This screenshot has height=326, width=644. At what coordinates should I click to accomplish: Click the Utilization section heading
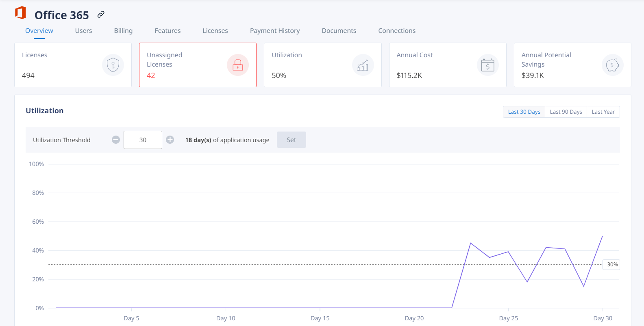click(x=45, y=111)
